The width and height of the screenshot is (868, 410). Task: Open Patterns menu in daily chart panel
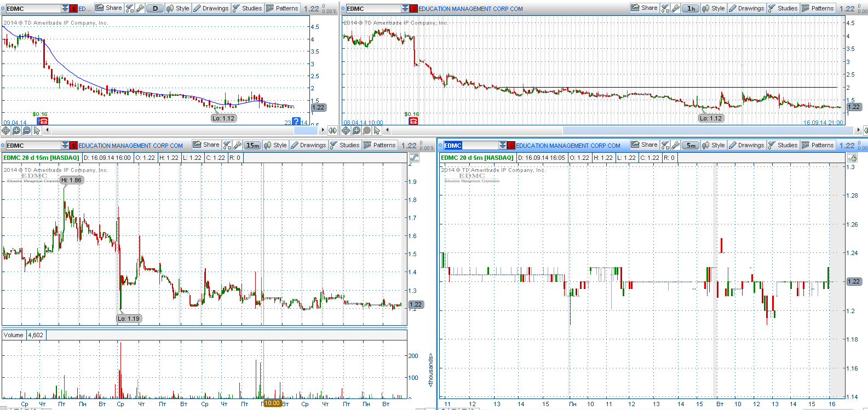[282, 8]
